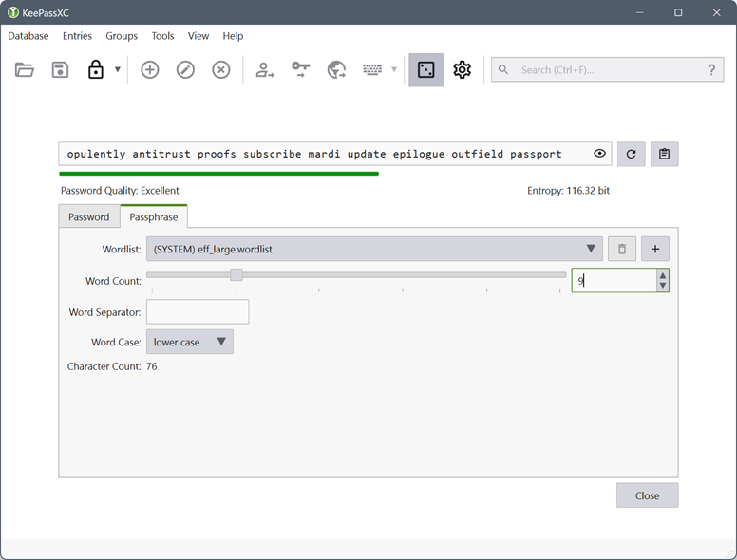
Task: Click the Open Database folder icon
Action: [x=25, y=69]
